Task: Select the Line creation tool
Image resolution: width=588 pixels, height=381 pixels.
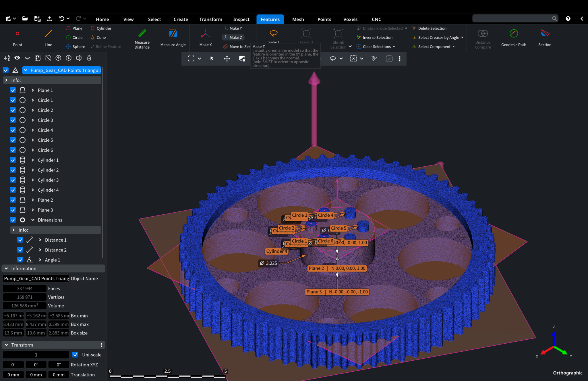Action: point(48,37)
